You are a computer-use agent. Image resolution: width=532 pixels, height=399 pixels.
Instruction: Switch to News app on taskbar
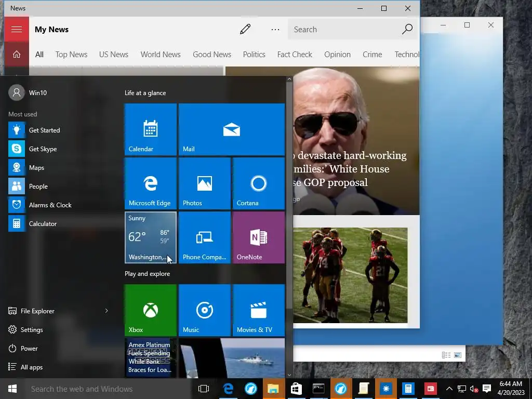[431, 389]
